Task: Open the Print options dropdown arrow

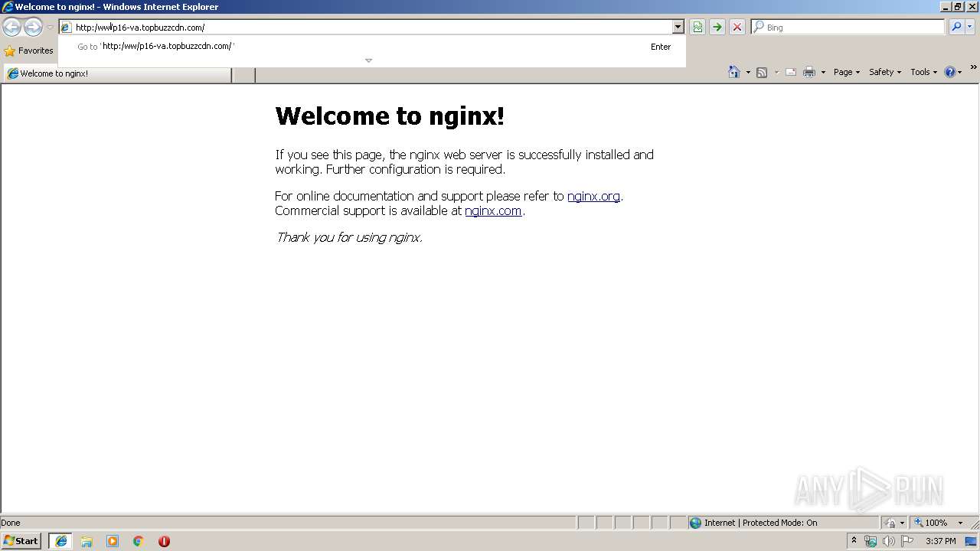Action: 823,73
